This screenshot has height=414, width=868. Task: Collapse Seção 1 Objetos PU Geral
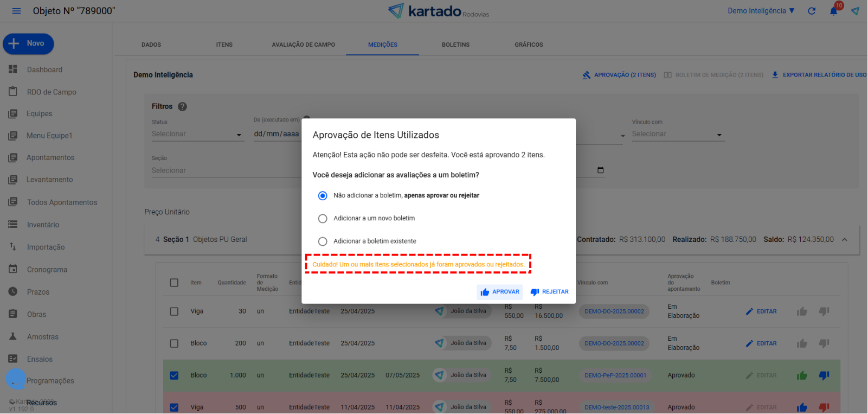(844, 240)
